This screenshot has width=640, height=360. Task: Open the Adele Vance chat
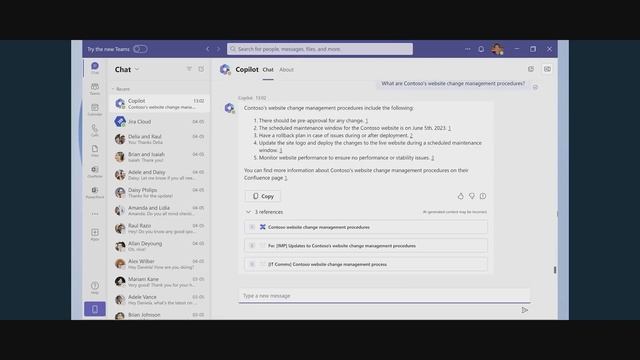(x=160, y=300)
